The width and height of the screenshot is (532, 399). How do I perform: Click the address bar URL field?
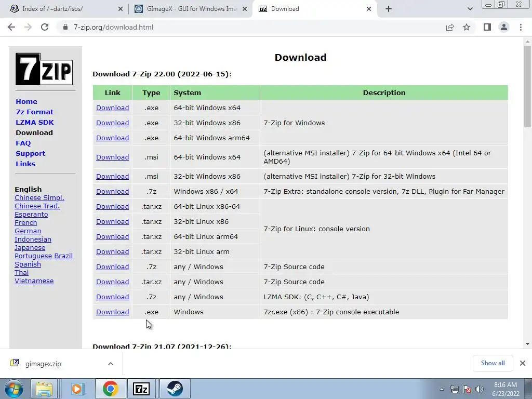coord(251,27)
